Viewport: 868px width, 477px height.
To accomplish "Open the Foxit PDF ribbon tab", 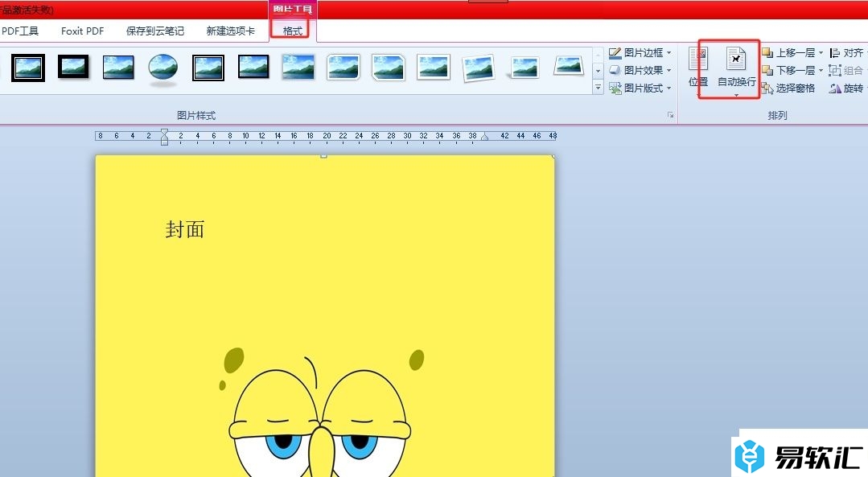I will pyautogui.click(x=82, y=31).
